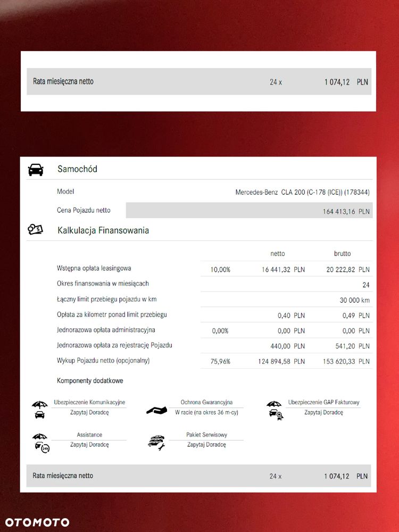The width and height of the screenshot is (399, 532).
Task: Click bottom Rata miesięczna netto label
Action: (x=63, y=476)
